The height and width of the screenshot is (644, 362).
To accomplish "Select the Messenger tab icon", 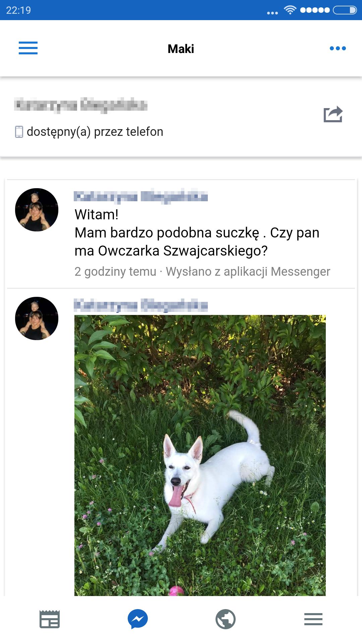I will [x=138, y=619].
